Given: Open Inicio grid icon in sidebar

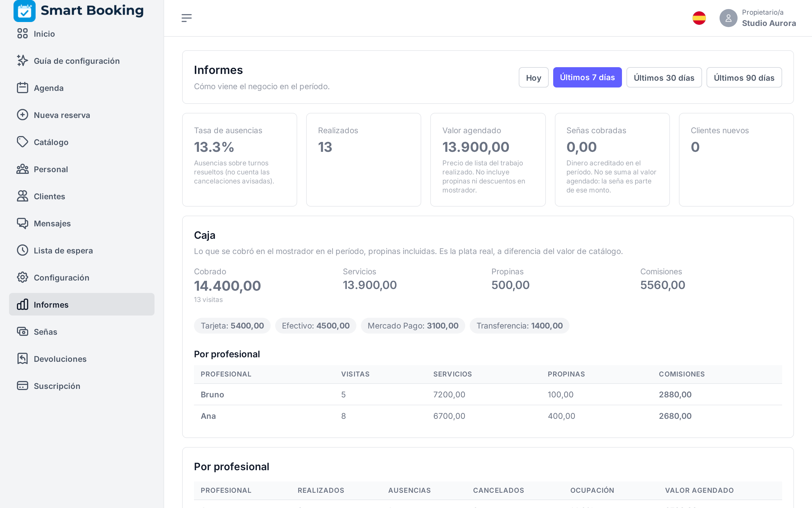Looking at the screenshot, I should 23,34.
